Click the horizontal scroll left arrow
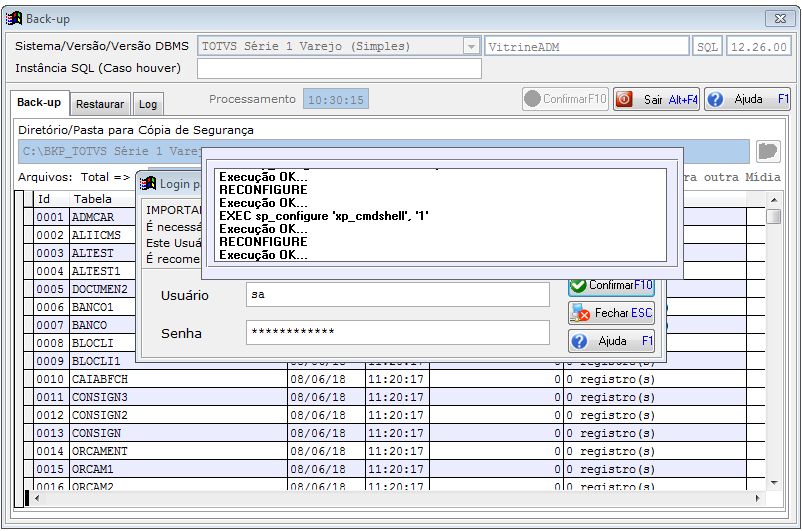Viewport: 802px width, 531px height. pos(37,498)
